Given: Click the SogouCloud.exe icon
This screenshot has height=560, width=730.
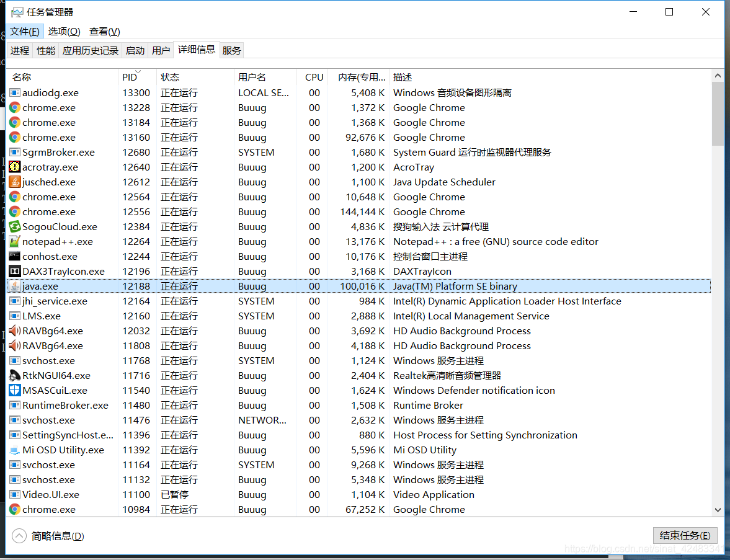Looking at the screenshot, I should pos(15,227).
